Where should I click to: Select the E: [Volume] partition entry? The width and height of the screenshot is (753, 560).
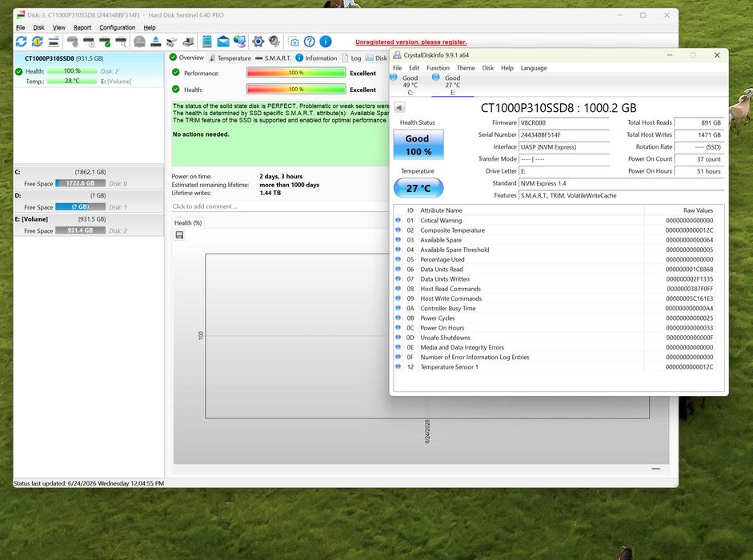click(x=89, y=224)
